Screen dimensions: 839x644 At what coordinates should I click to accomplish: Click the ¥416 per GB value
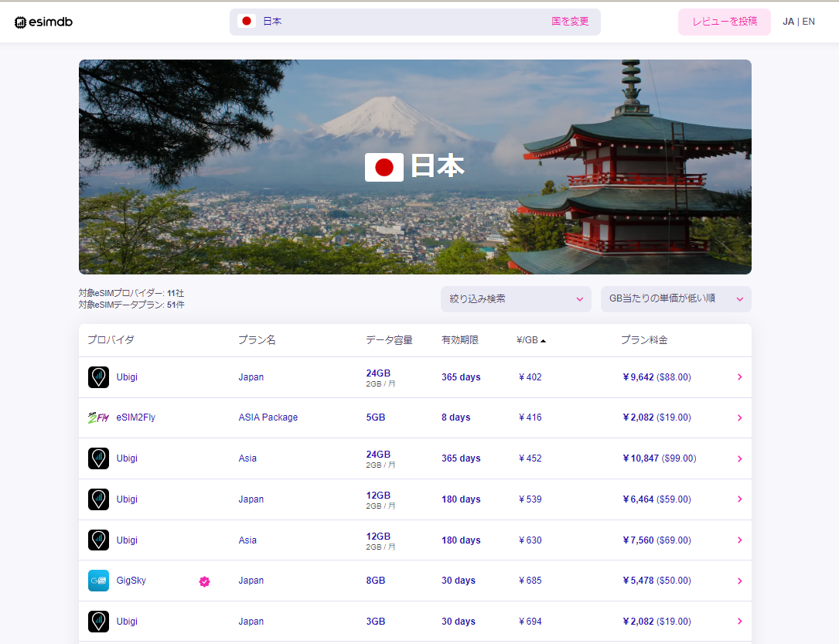click(530, 417)
